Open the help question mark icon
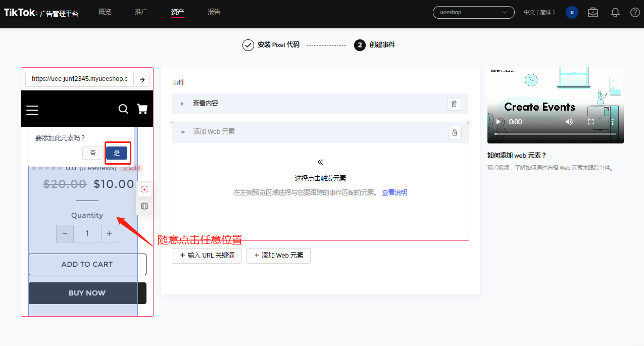The image size is (644, 346). (635, 13)
